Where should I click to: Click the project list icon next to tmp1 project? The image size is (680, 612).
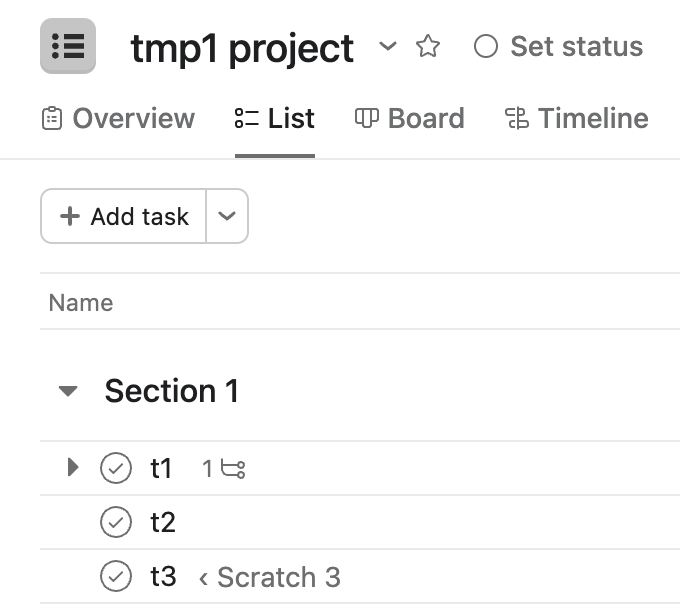(x=68, y=46)
